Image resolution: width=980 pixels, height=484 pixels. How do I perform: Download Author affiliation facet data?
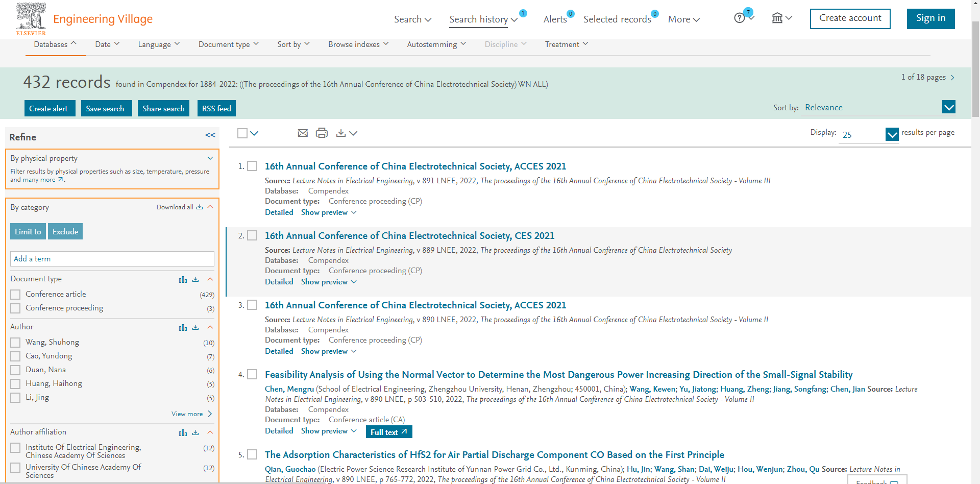[x=195, y=432]
